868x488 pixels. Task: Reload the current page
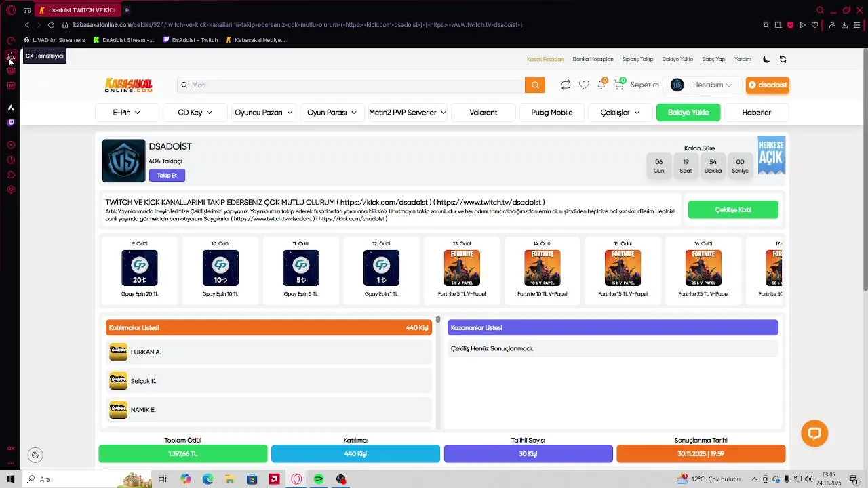point(51,25)
